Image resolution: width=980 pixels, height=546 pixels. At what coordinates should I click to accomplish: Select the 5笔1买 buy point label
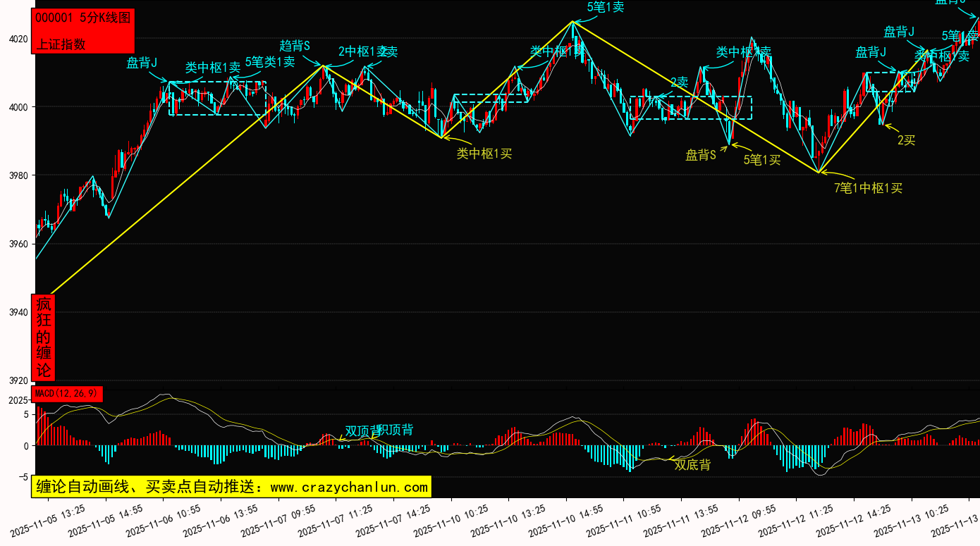click(x=762, y=160)
